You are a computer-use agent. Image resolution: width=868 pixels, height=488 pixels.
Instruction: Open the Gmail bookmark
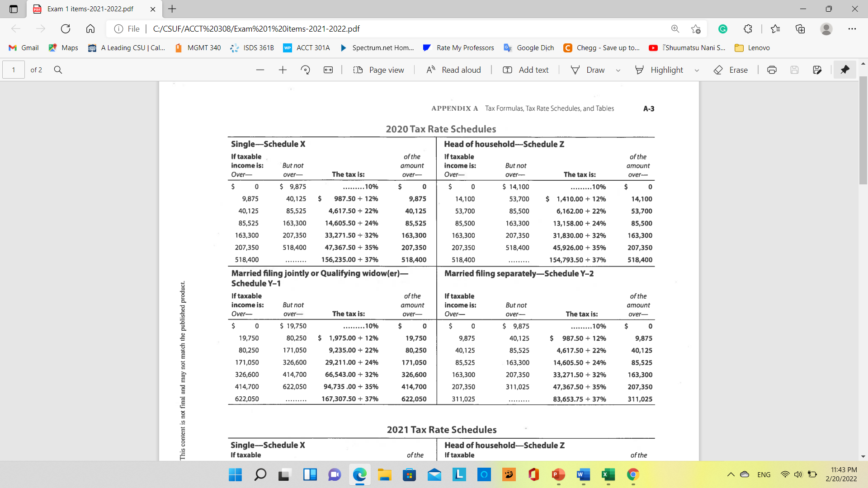[23, 47]
